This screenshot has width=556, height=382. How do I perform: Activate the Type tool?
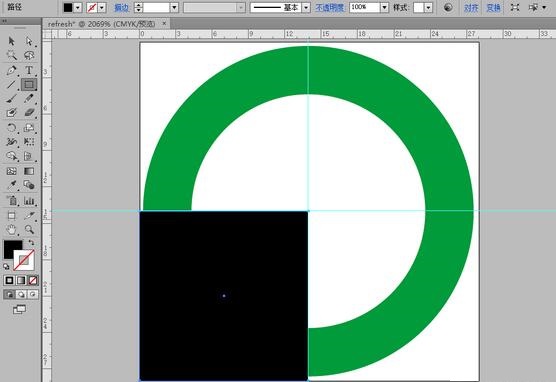pos(29,70)
